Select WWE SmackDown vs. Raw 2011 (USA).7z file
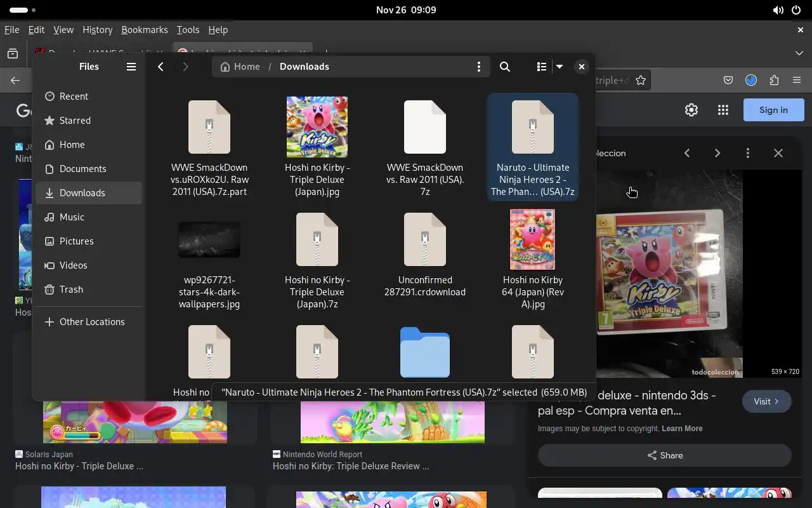This screenshot has width=812, height=508. 425,147
